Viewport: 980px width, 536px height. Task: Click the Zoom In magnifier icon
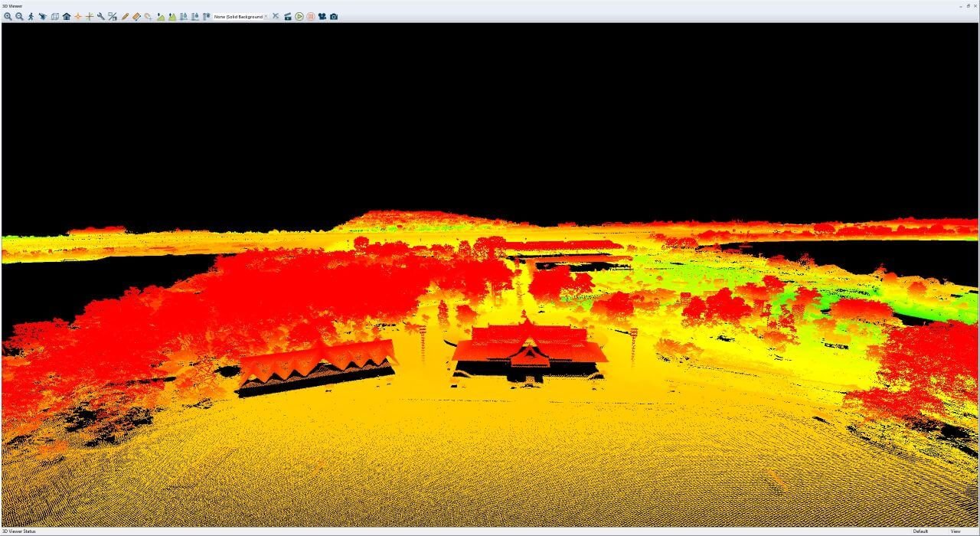[8, 16]
